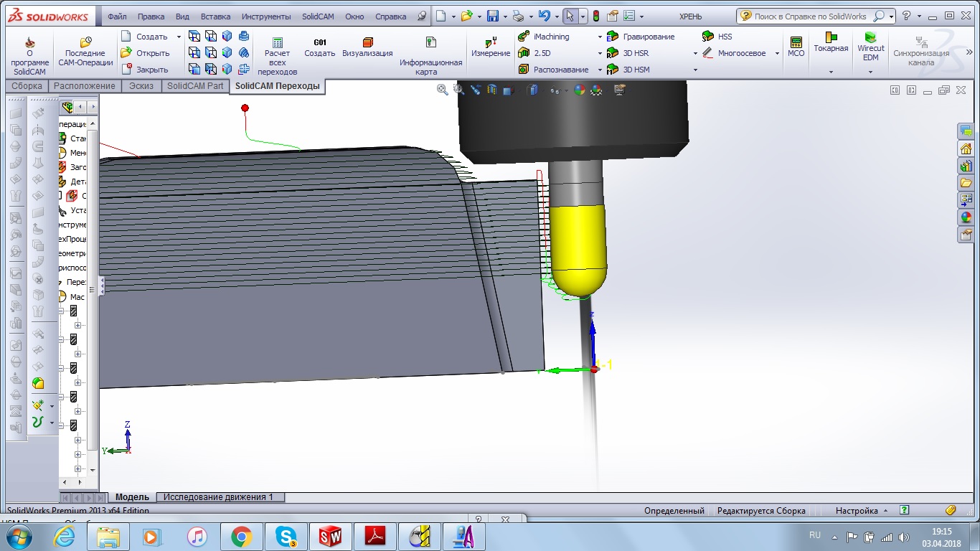Open the Справка menu
980x551 pixels.
[390, 17]
